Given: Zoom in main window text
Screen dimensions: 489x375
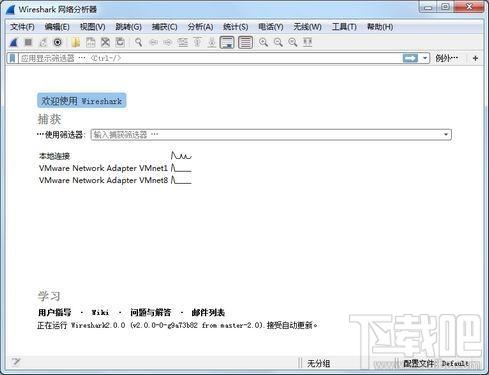Looking at the screenshot, I should (x=263, y=42).
